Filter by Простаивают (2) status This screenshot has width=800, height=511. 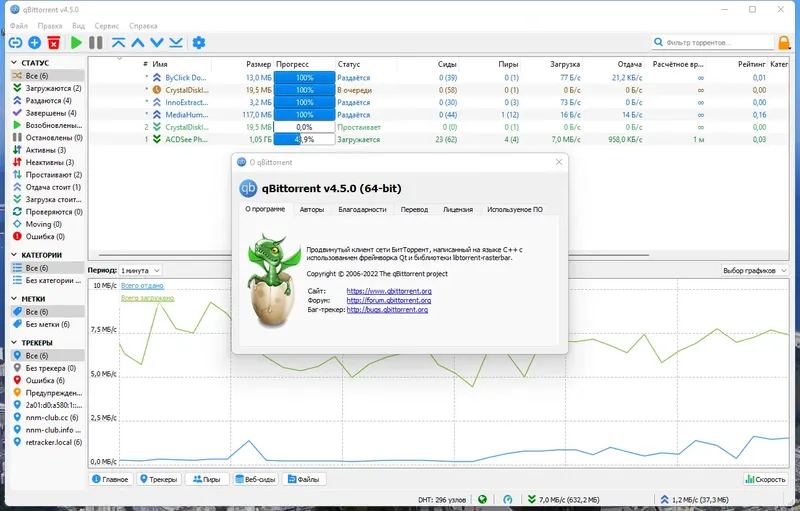(x=47, y=174)
